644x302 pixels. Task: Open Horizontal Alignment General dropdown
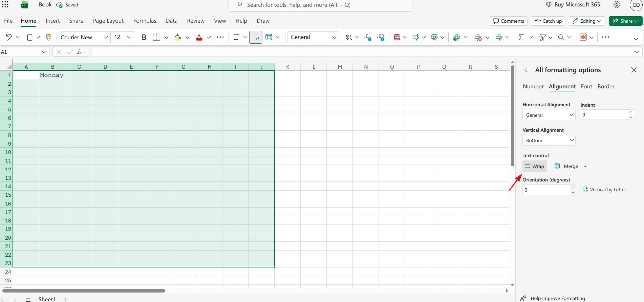(549, 115)
